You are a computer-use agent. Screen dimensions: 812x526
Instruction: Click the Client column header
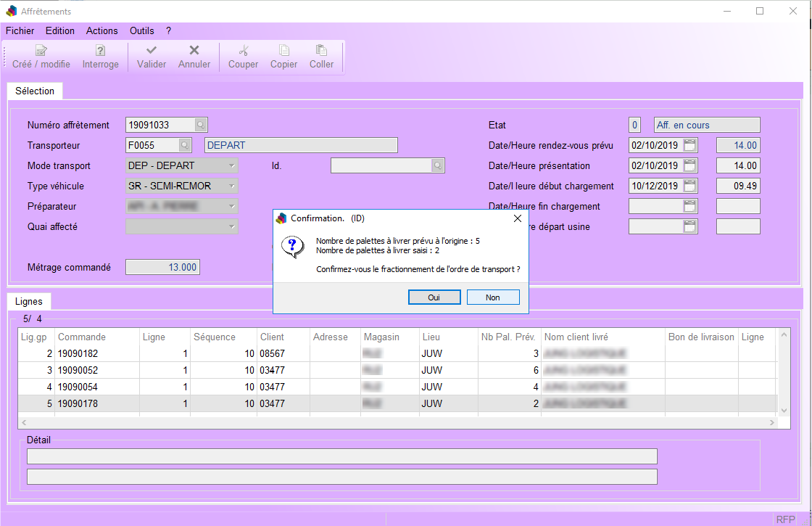click(x=283, y=337)
